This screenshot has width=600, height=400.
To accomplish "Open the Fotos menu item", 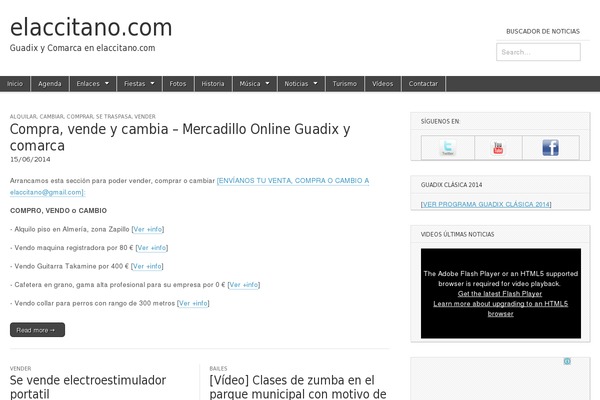I will coord(178,83).
